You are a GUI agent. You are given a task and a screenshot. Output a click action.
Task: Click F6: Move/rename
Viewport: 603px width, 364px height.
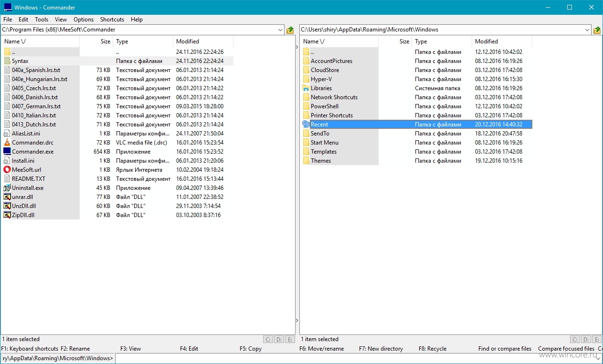(x=321, y=349)
